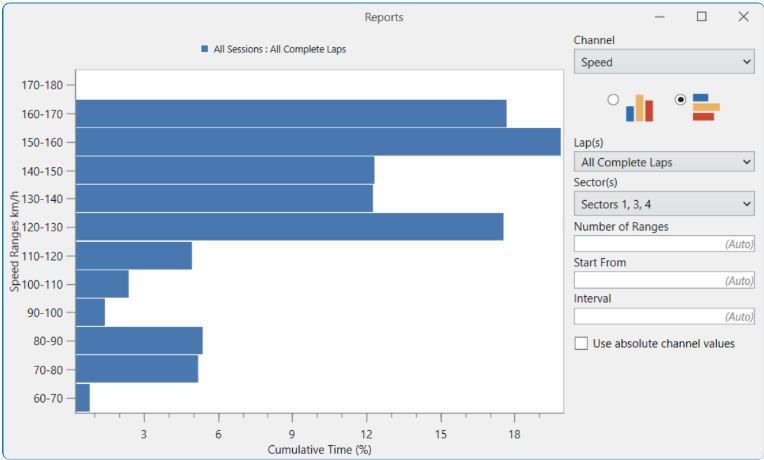Open the Channel Speed dropdown
764x460 pixels.
pos(664,62)
